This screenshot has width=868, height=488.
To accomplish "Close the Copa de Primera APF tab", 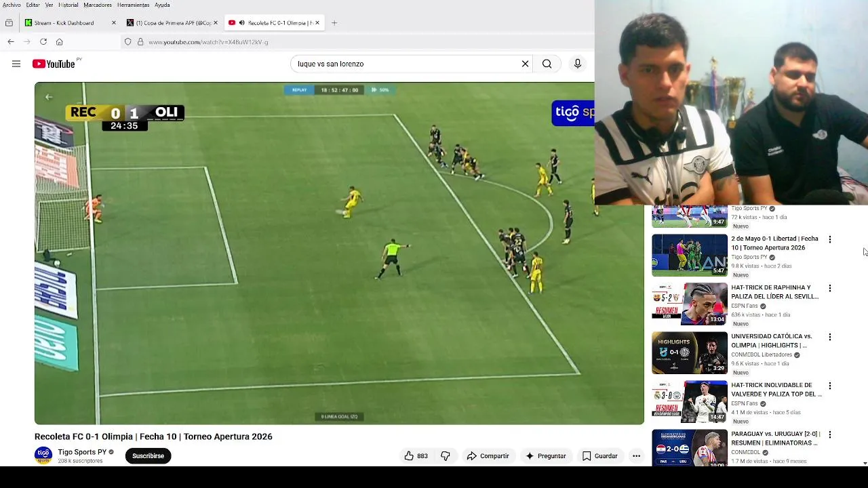I will point(216,23).
